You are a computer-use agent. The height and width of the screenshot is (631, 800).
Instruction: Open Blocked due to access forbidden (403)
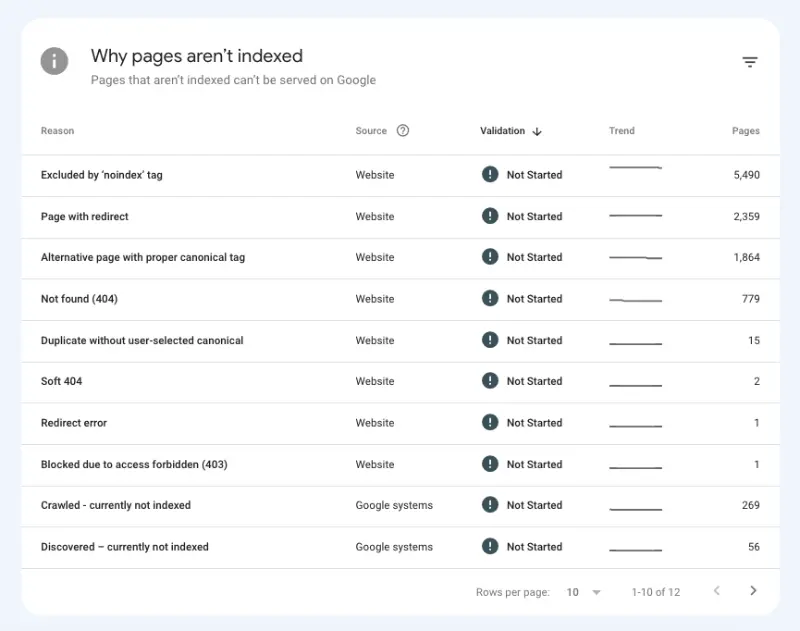coord(134,464)
